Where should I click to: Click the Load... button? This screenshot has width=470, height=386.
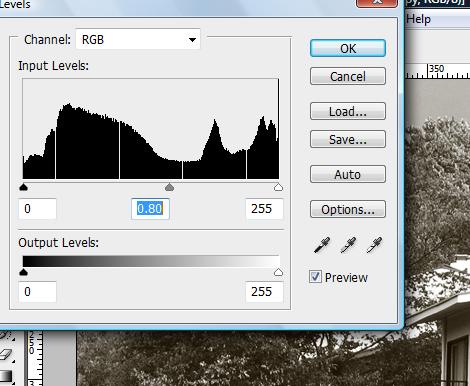tap(348, 111)
